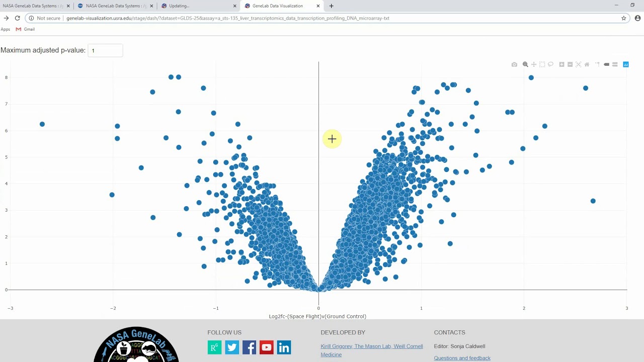Screen dimensions: 644x362
Task: Click the Maximum adjusted p-value input box
Action: (x=105, y=50)
